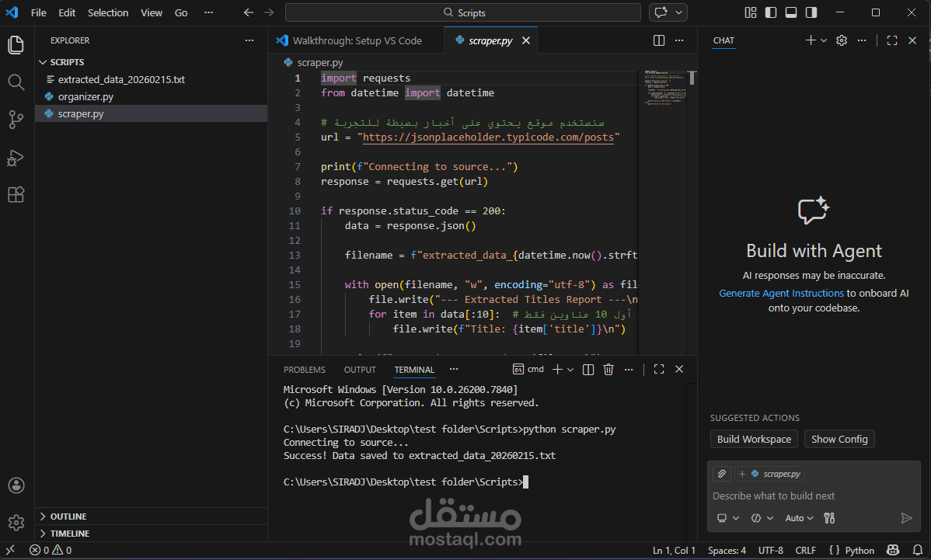
Task: Click the 'Describe what to build next' input
Action: pyautogui.click(x=814, y=496)
